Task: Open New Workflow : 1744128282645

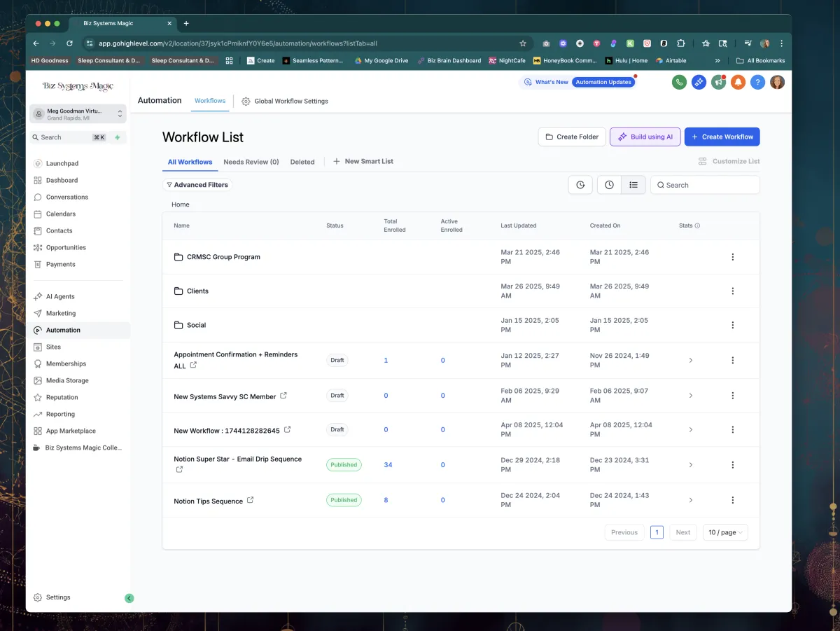Action: click(x=227, y=431)
